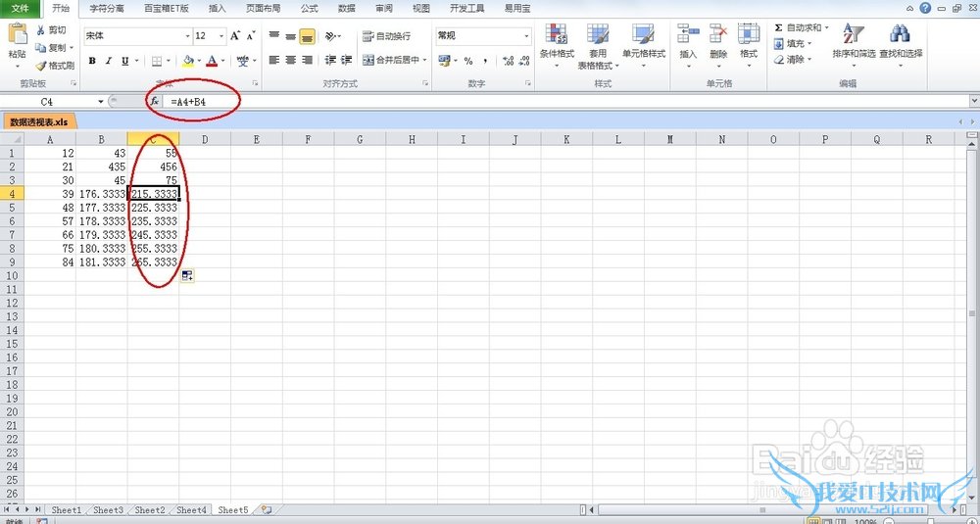Apply comma style number format

pyautogui.click(x=485, y=61)
